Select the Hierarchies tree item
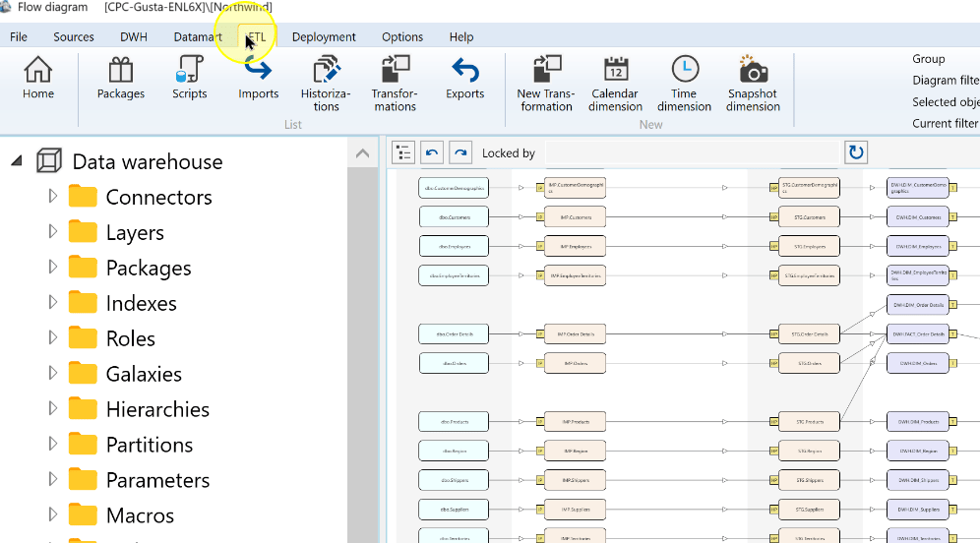The width and height of the screenshot is (980, 543). point(157,409)
